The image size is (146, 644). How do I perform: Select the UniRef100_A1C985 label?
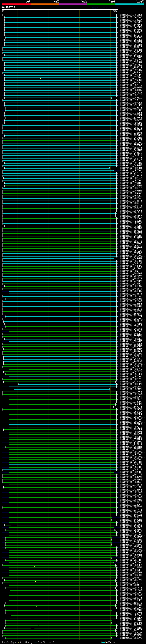(x=131, y=268)
